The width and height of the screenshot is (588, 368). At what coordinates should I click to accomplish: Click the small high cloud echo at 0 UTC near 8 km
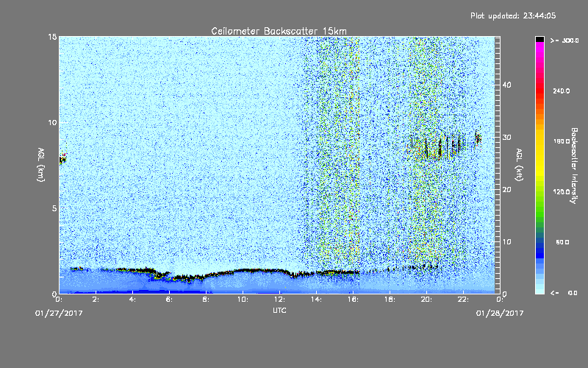(63, 158)
